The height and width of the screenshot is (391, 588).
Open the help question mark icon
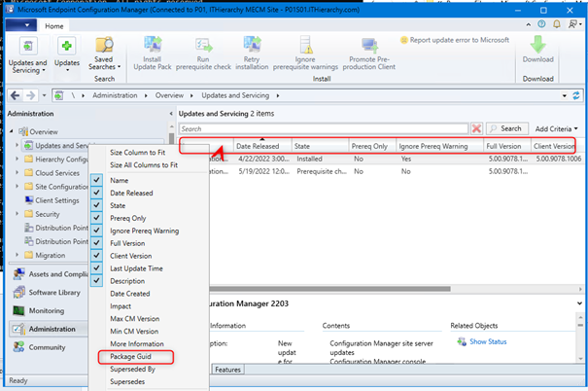[541, 24]
